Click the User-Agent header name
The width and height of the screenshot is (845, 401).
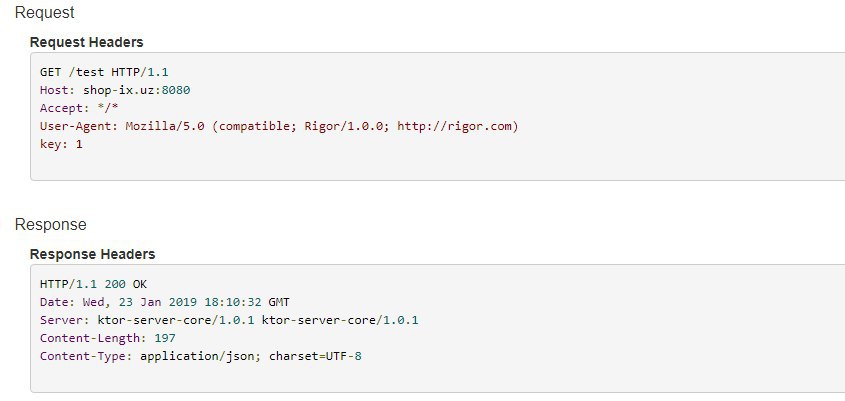tap(79, 126)
